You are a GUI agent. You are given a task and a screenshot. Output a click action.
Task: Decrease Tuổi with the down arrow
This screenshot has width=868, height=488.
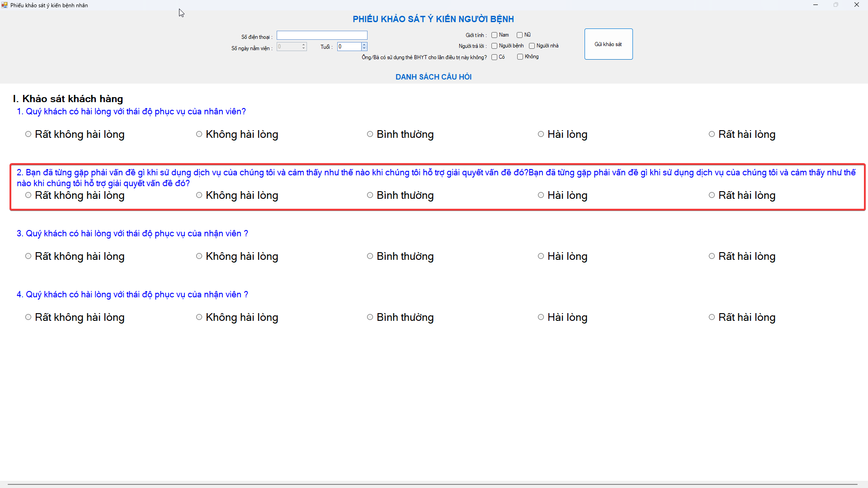point(364,49)
